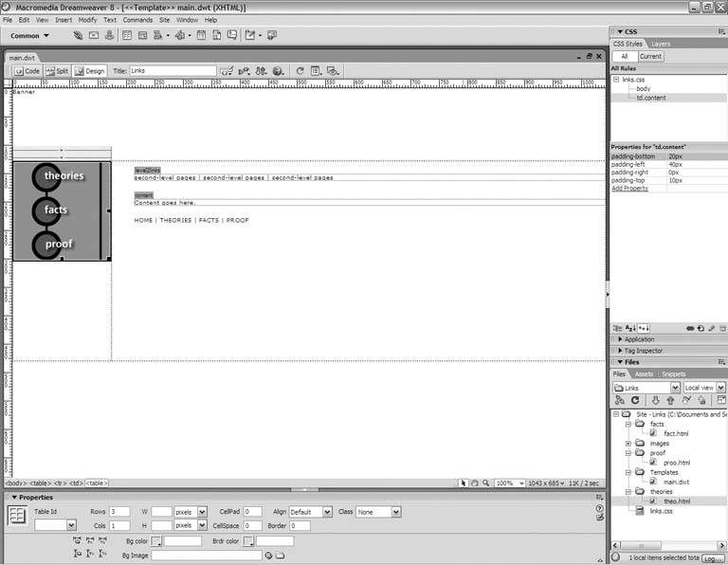The height and width of the screenshot is (565, 728).
Task: Expand the images folder in Files
Action: pyautogui.click(x=628, y=443)
